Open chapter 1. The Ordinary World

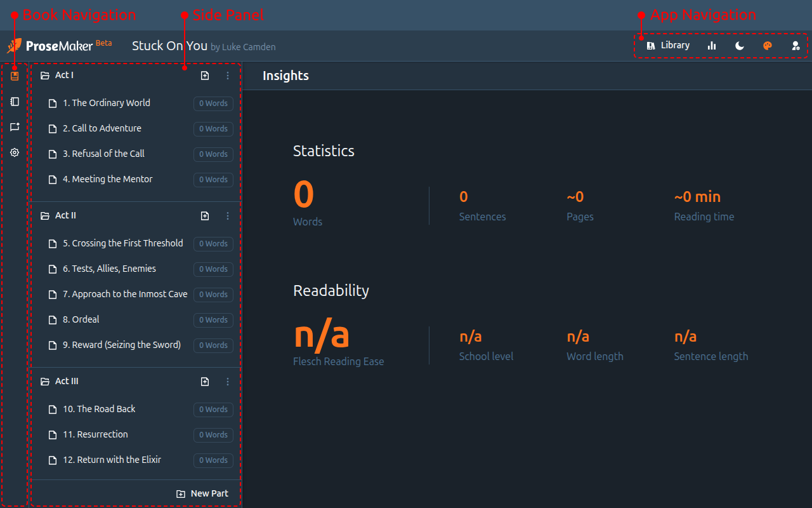tap(106, 103)
